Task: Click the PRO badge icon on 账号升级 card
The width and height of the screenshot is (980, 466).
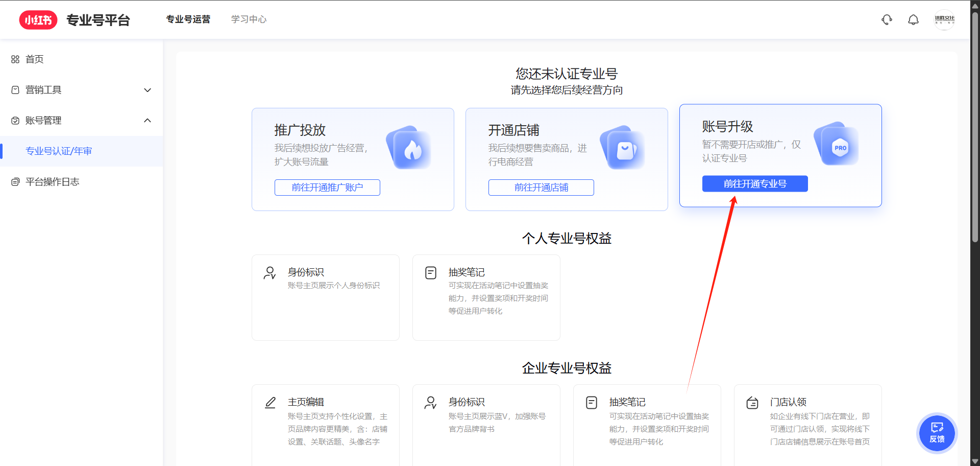Action: (x=839, y=145)
